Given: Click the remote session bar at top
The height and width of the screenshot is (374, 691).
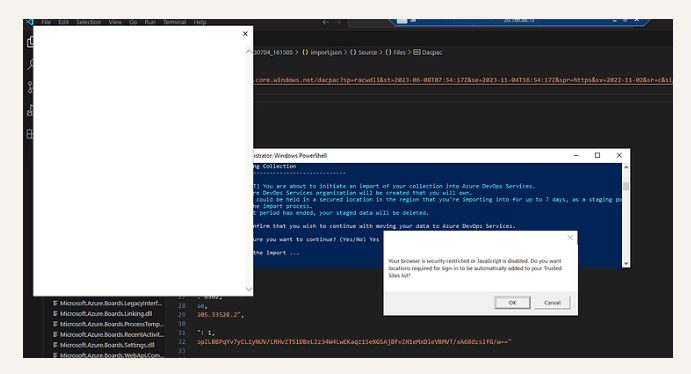Looking at the screenshot, I should click(519, 21).
